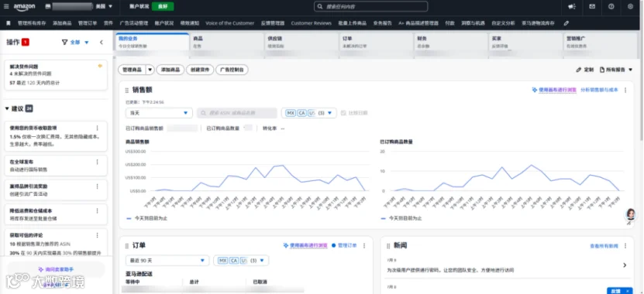Open three-dot menu of 新闻 widget

point(625,245)
